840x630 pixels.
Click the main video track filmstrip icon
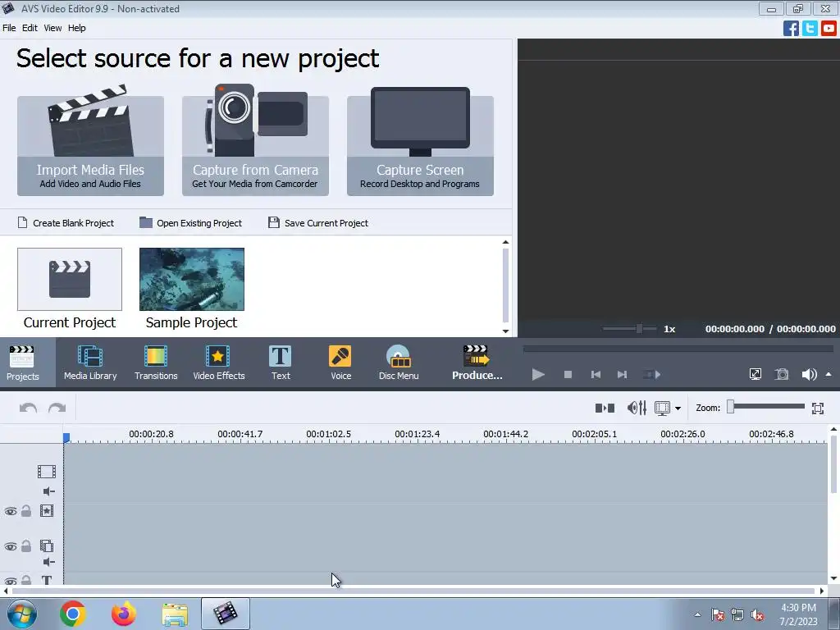(47, 472)
